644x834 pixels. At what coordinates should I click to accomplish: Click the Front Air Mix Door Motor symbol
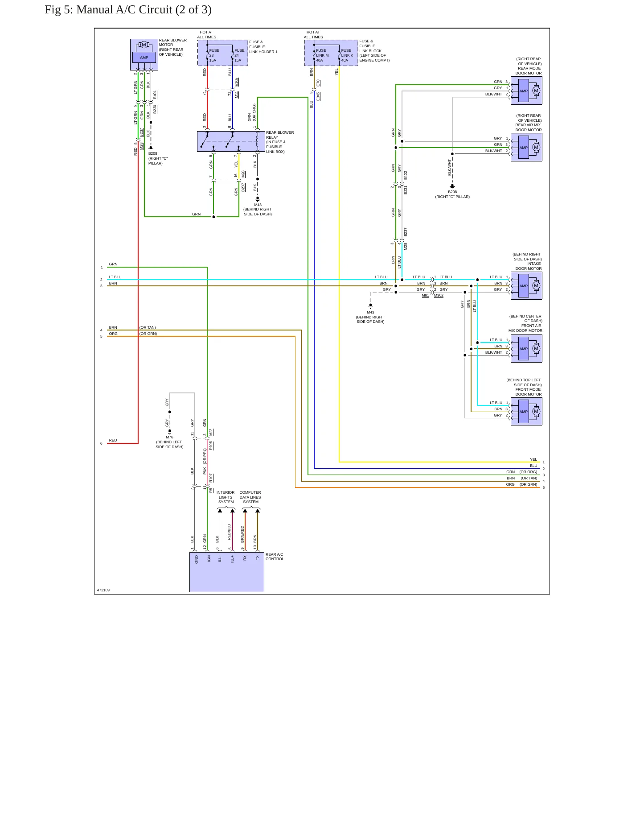pos(526,348)
